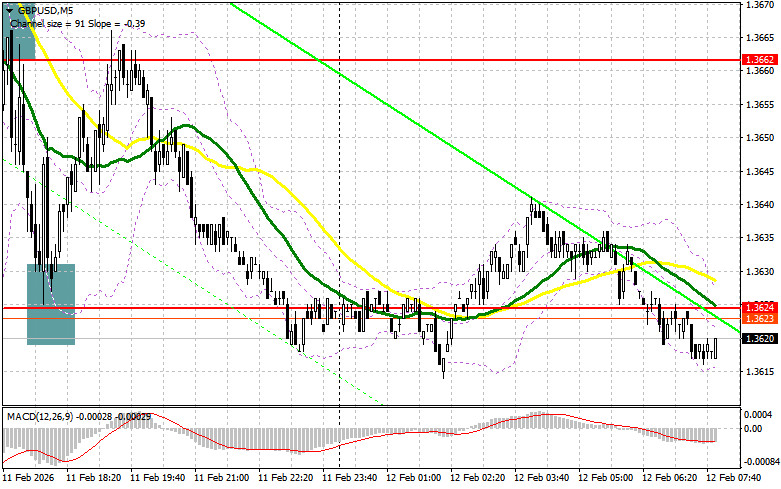Click the 11 Feb 2026 time axis label
Screen dimensions: 781x489
(29, 478)
